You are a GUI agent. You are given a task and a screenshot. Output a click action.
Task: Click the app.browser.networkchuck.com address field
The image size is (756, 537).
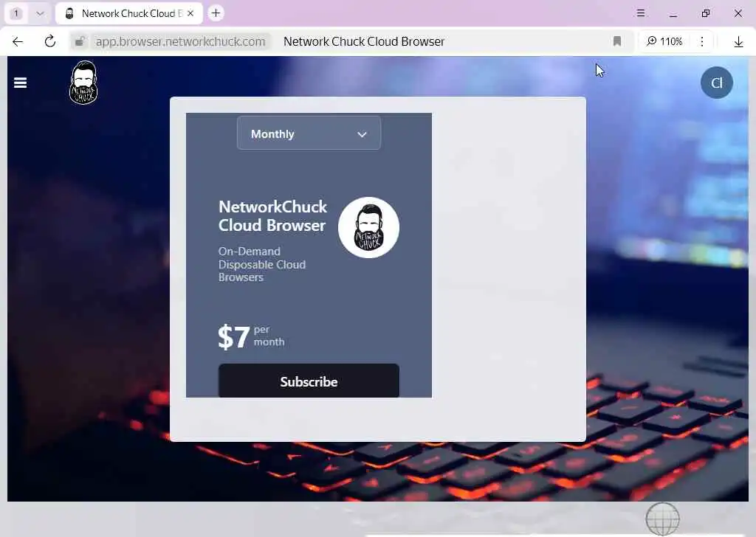click(180, 41)
